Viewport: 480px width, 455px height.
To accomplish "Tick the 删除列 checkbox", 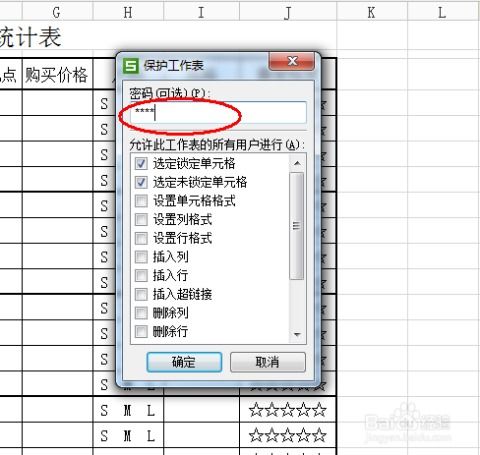I will [141, 313].
